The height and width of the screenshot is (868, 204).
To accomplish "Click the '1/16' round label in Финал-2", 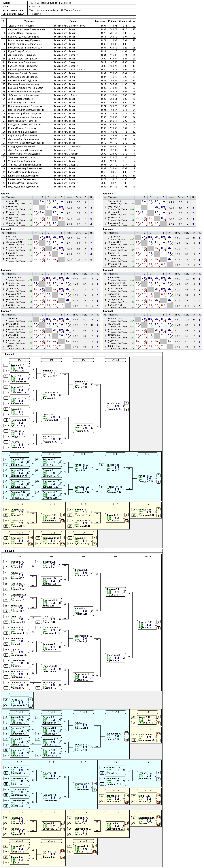I will [x=19, y=557].
